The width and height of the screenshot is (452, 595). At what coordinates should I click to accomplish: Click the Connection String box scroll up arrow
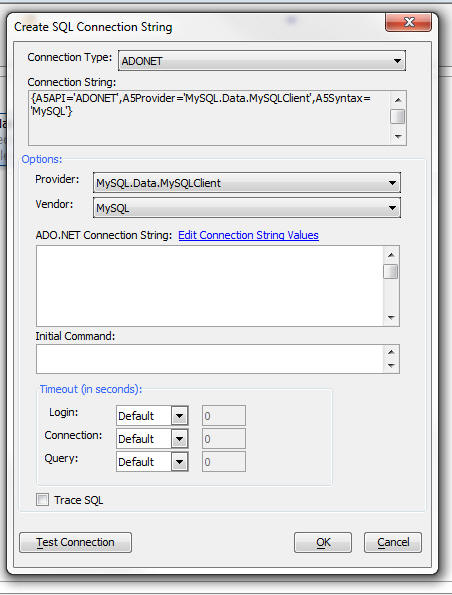click(398, 100)
